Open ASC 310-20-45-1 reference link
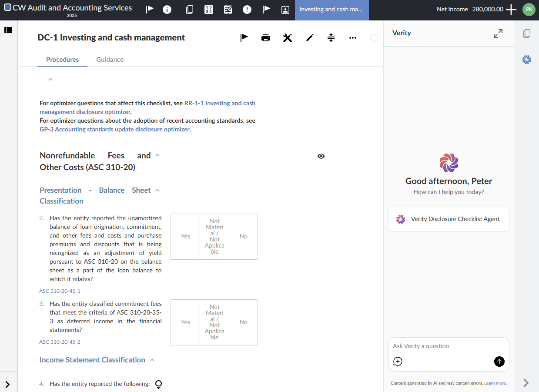The image size is (539, 392). click(x=60, y=291)
